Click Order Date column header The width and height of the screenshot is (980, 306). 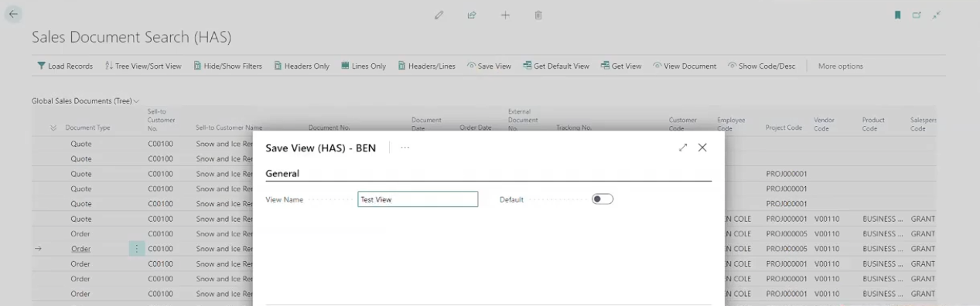click(x=476, y=128)
